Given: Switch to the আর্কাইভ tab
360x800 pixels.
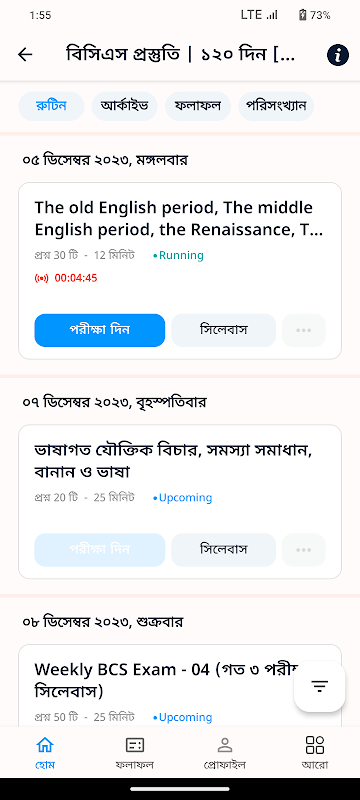Looking at the screenshot, I should [x=124, y=107].
